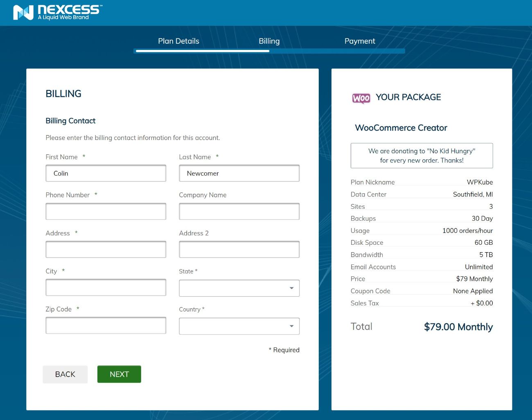Click into the Company Name input
Screen dimensions: 532x420
239,211
